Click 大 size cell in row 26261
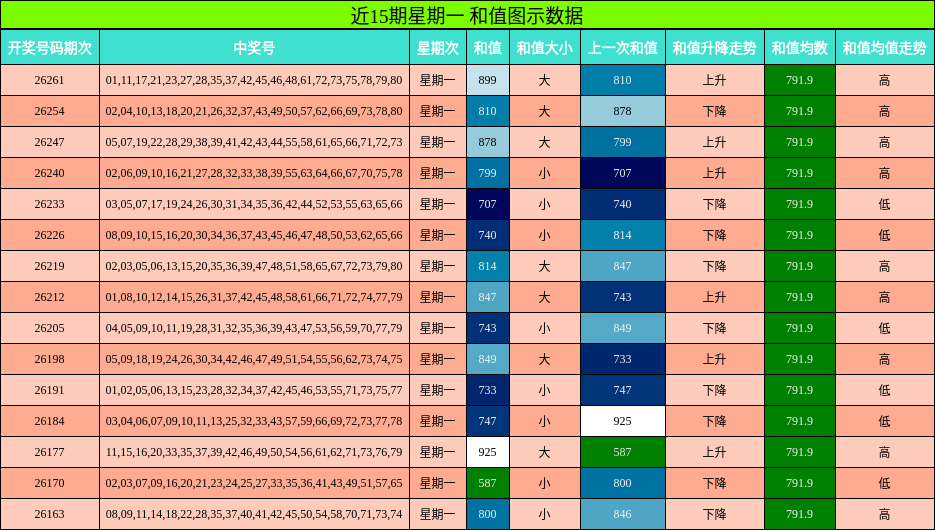This screenshot has height=530, width=935. tap(544, 80)
